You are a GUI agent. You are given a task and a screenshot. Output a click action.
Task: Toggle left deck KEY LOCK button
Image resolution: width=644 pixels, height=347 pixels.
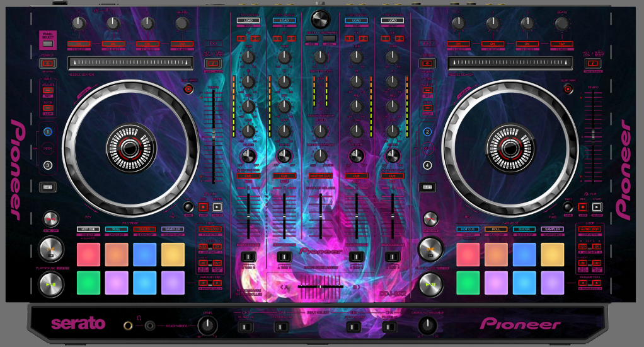(213, 63)
